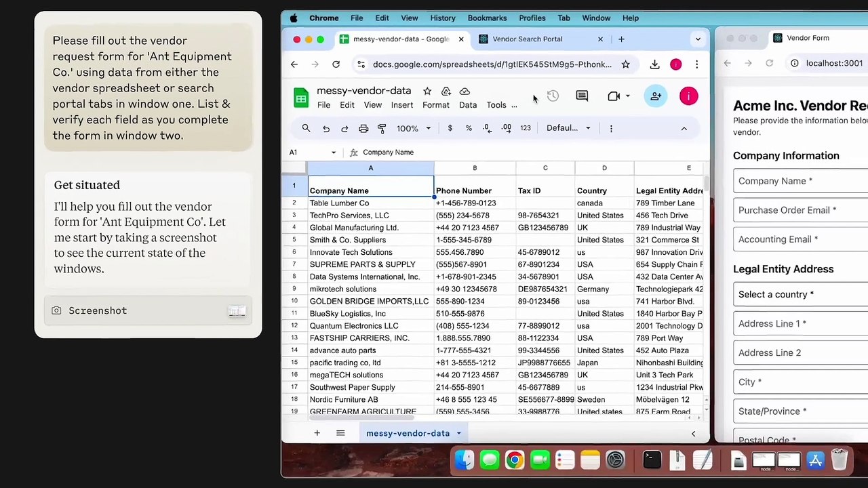
Task: Star the messy-vendor-data spreadsheet
Action: click(427, 91)
